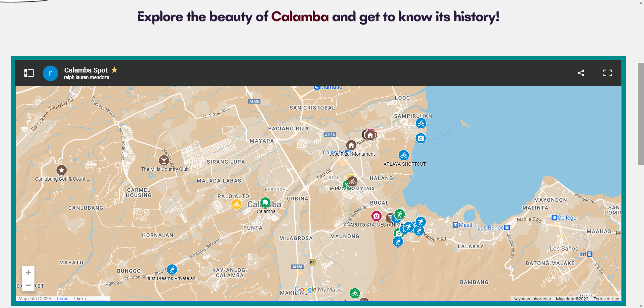Click the green marker on Calamba city
The height and width of the screenshot is (308, 644).
265,202
